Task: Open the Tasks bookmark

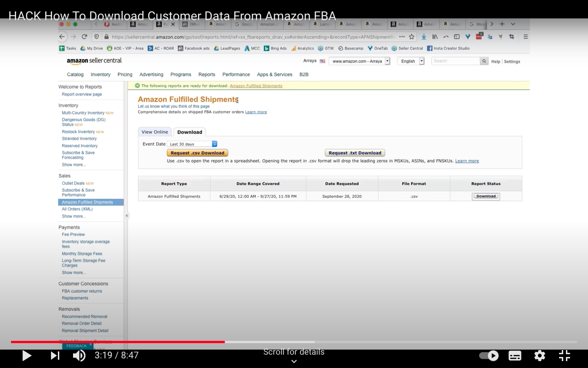Action: pyautogui.click(x=68, y=48)
